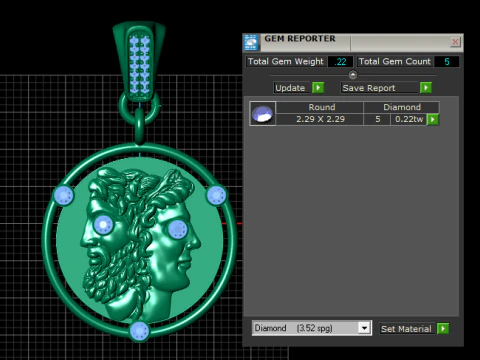Click the Total Gem Count value 5
The image size is (480, 360).
coord(447,62)
